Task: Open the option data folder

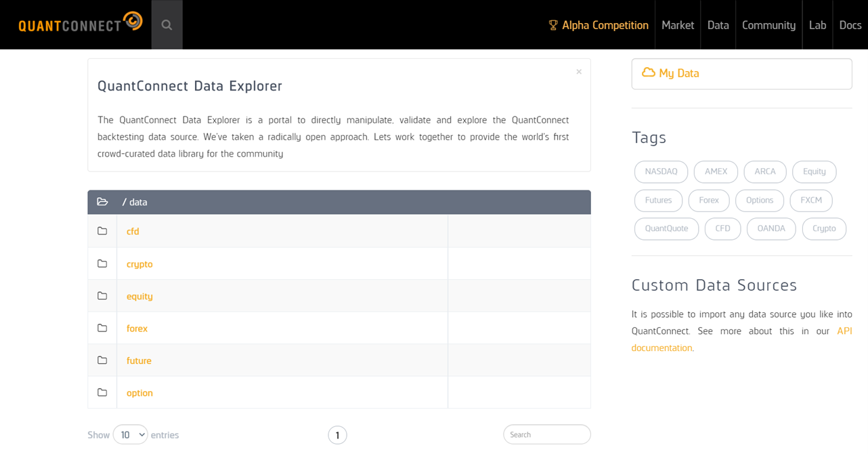Action: [139, 393]
